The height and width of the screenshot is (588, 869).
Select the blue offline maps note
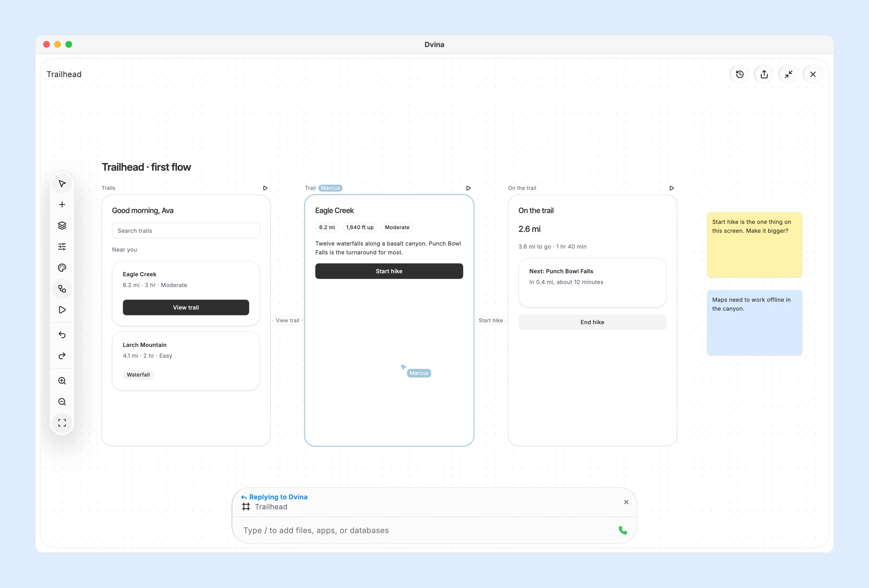point(754,323)
